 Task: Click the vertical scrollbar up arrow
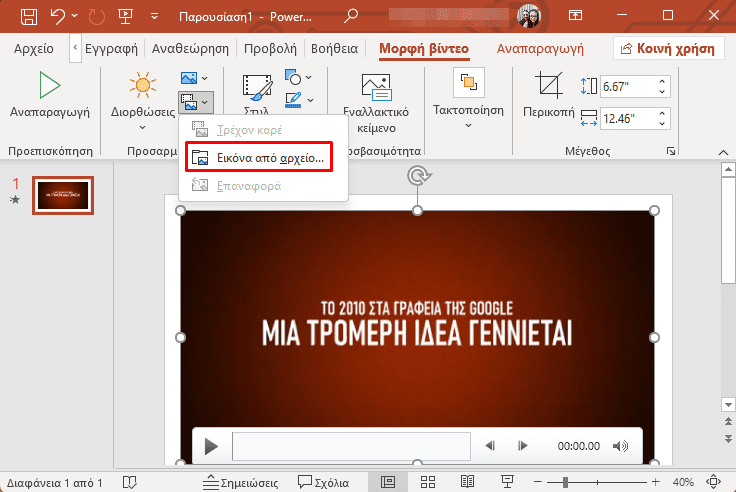point(728,169)
